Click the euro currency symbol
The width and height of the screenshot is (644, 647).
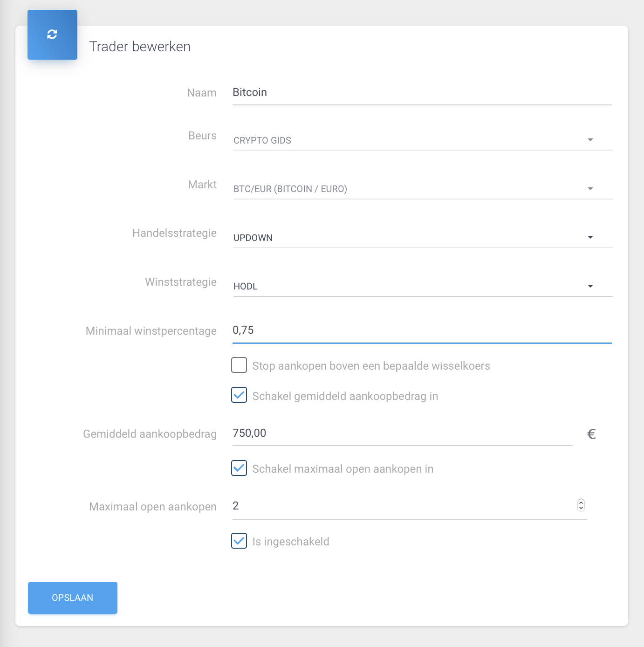tap(591, 434)
